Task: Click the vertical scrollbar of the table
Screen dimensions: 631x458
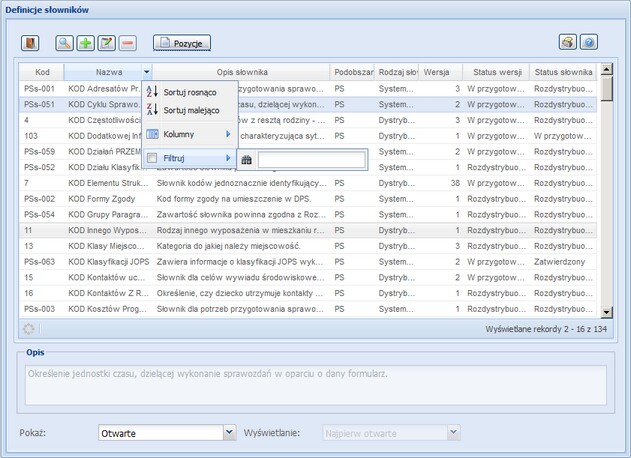Action: point(606,200)
